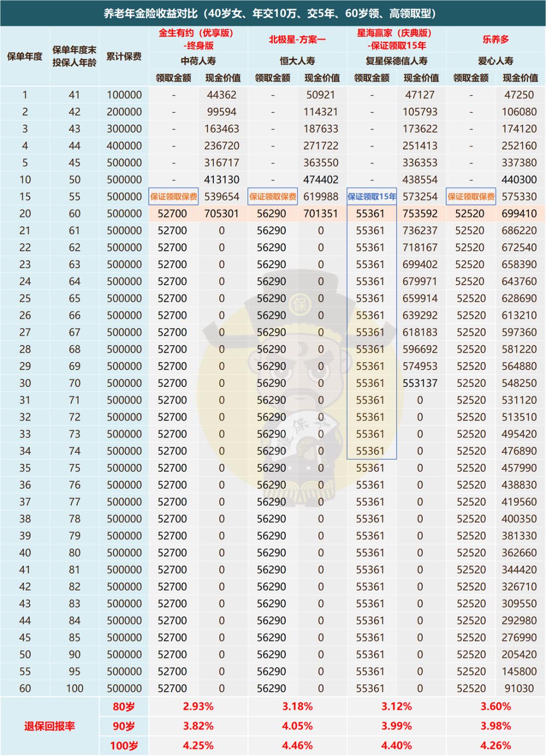546x756 pixels.
Task: Click cash value 548250 at age 70
Action: 519,383
